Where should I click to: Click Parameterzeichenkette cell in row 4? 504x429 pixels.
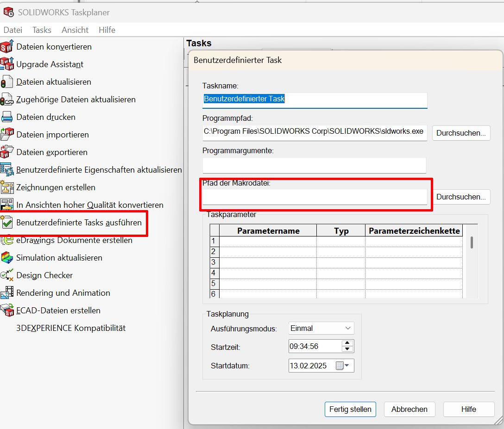tap(414, 273)
